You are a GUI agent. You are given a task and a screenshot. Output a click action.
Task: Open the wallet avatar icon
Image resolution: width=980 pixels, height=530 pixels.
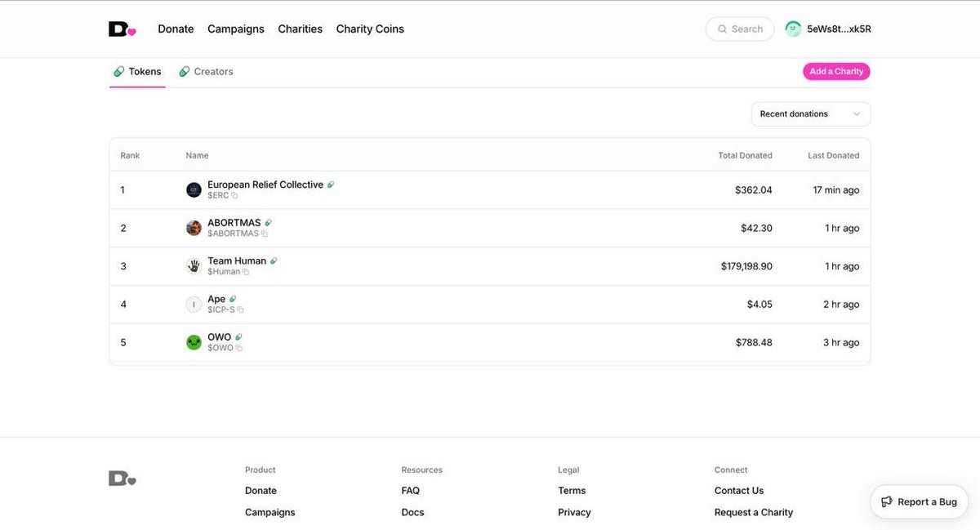tap(793, 29)
